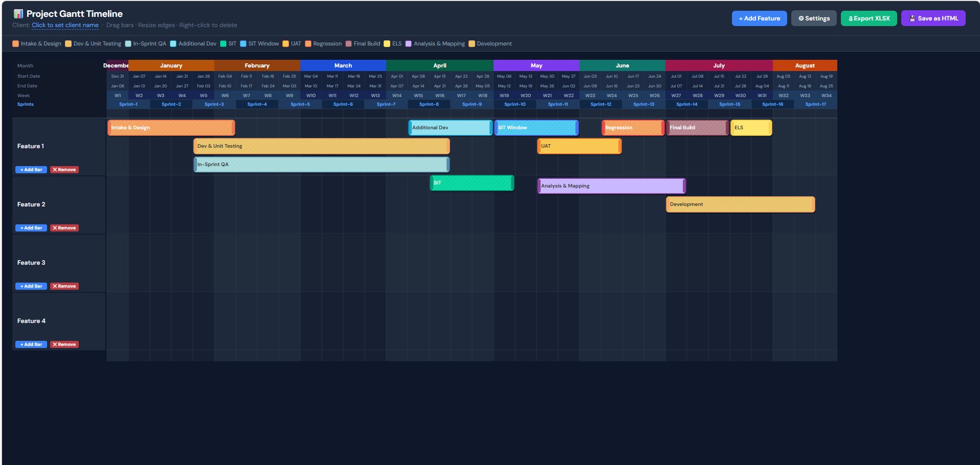The height and width of the screenshot is (465, 980).
Task: Click the March month header
Action: (x=343, y=65)
